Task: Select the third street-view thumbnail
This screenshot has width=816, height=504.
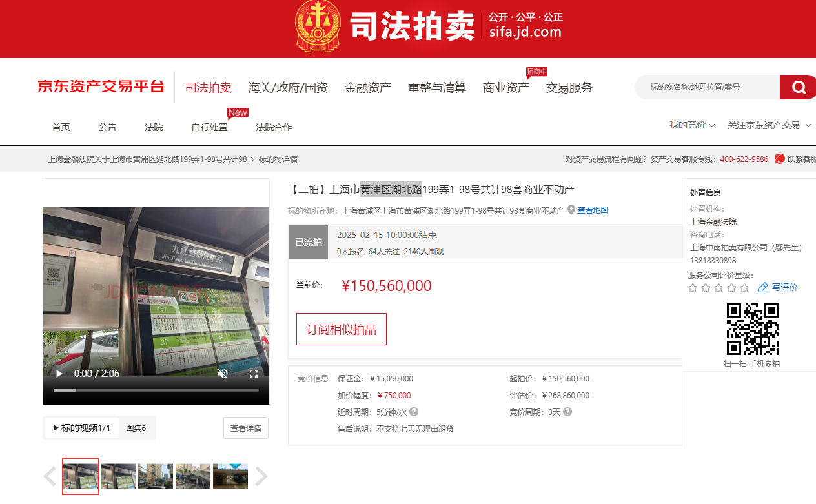Action: [156, 476]
